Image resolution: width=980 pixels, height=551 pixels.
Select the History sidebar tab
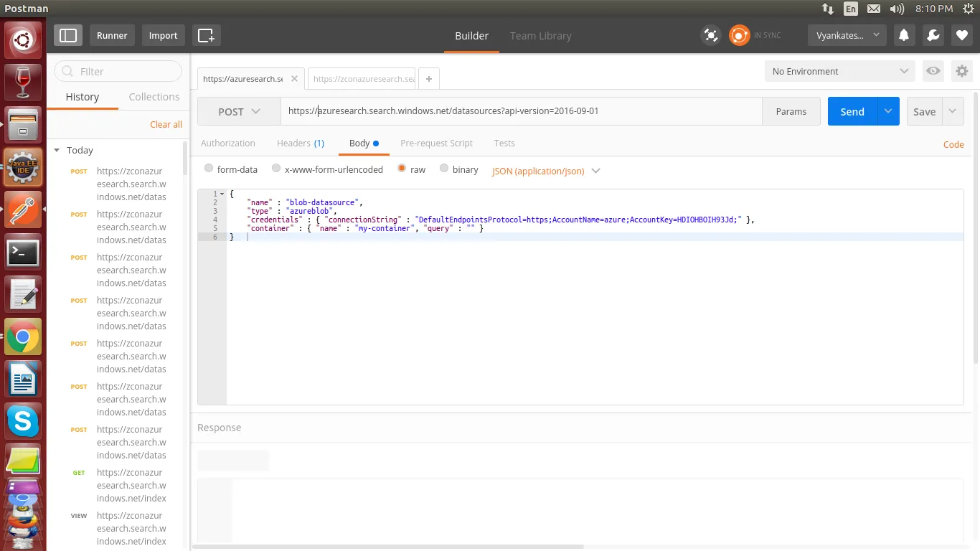(x=83, y=97)
